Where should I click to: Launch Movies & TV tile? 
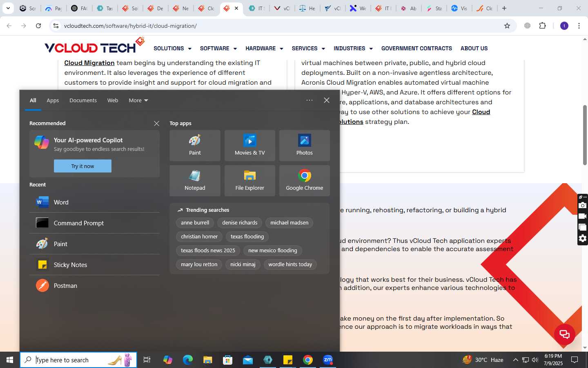(x=249, y=146)
